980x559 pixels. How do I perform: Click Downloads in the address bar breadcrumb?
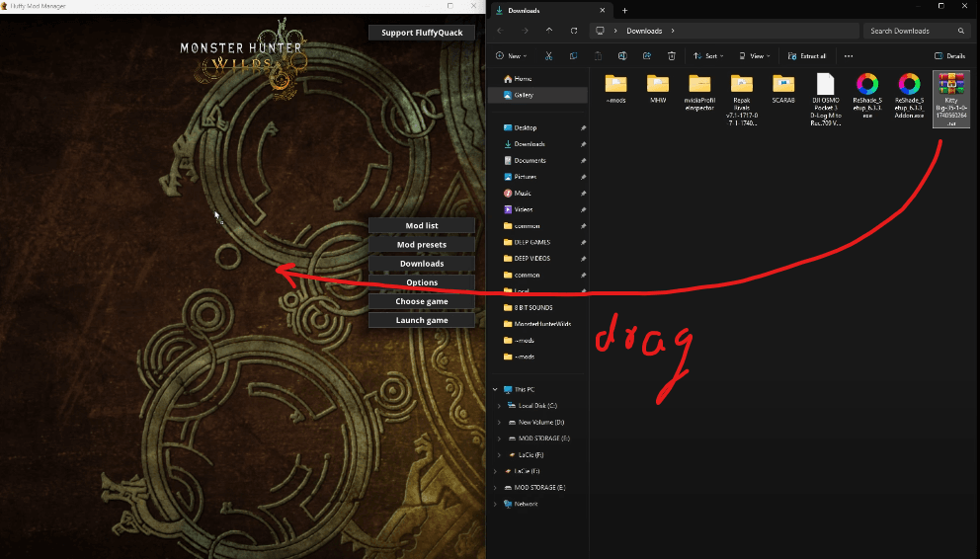click(644, 31)
